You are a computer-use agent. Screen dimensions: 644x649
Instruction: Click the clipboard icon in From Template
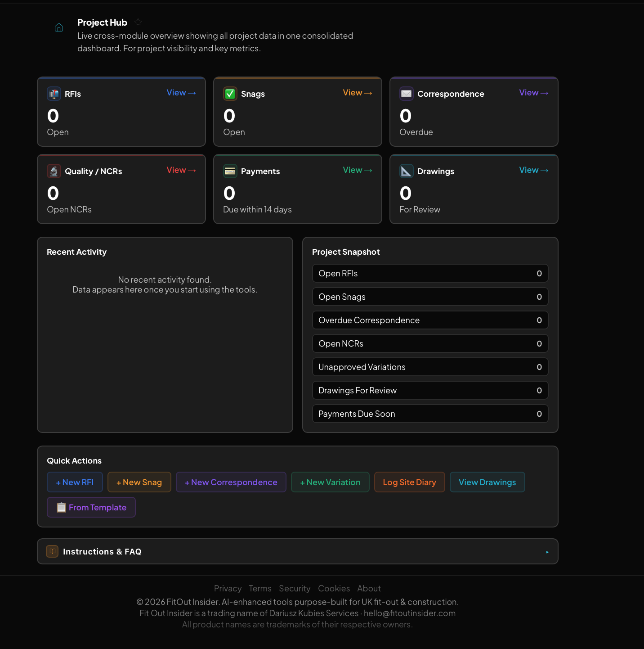click(x=61, y=507)
